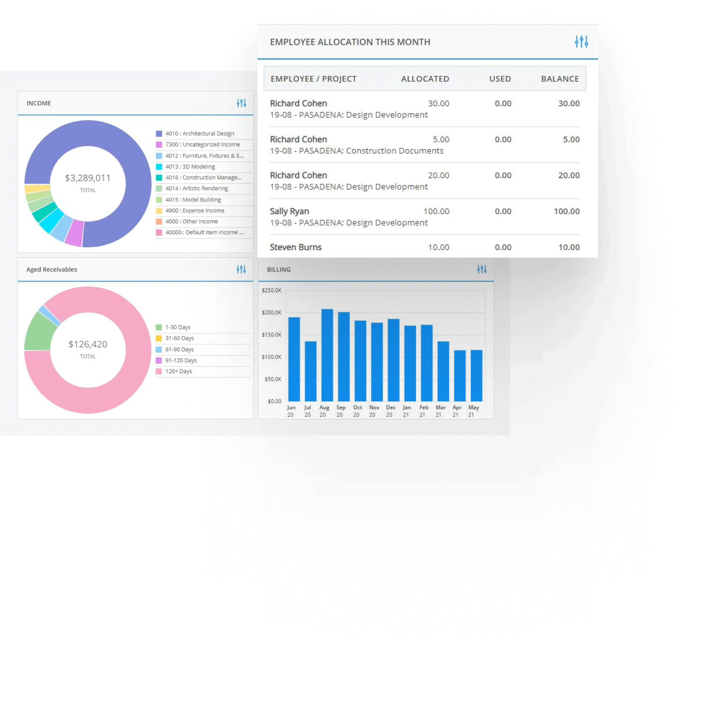Open the Income widget filter settings
The image size is (728, 713).
point(242,103)
